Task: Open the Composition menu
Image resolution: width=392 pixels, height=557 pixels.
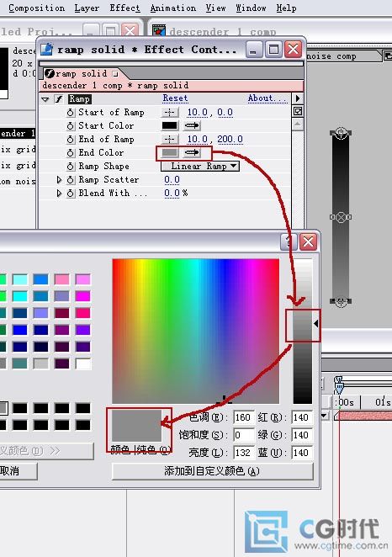Action: [x=36, y=8]
